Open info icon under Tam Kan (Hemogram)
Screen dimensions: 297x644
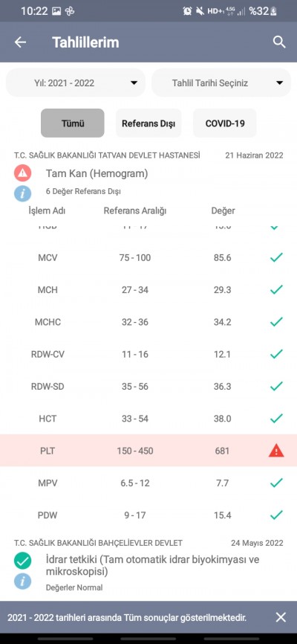tap(22, 193)
